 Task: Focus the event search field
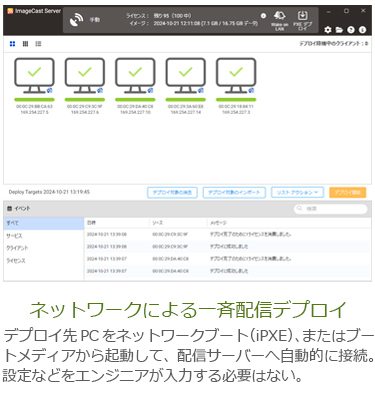click(x=330, y=209)
